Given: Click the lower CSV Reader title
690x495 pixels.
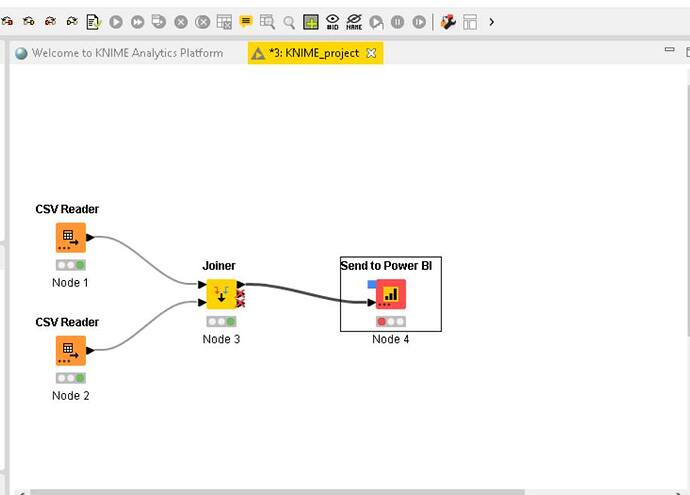Looking at the screenshot, I should pos(67,322).
